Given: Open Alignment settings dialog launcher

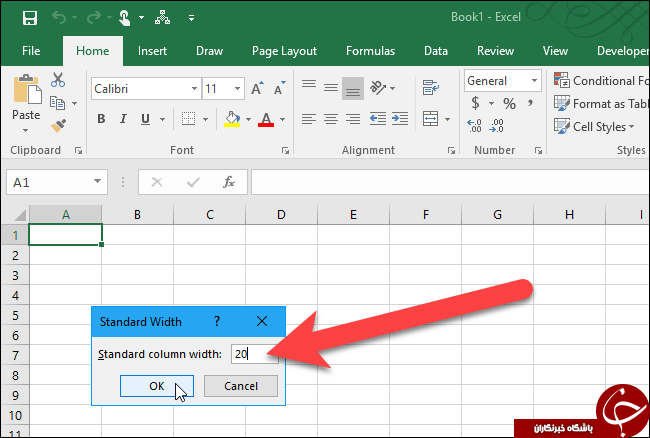Looking at the screenshot, I should click(x=451, y=151).
